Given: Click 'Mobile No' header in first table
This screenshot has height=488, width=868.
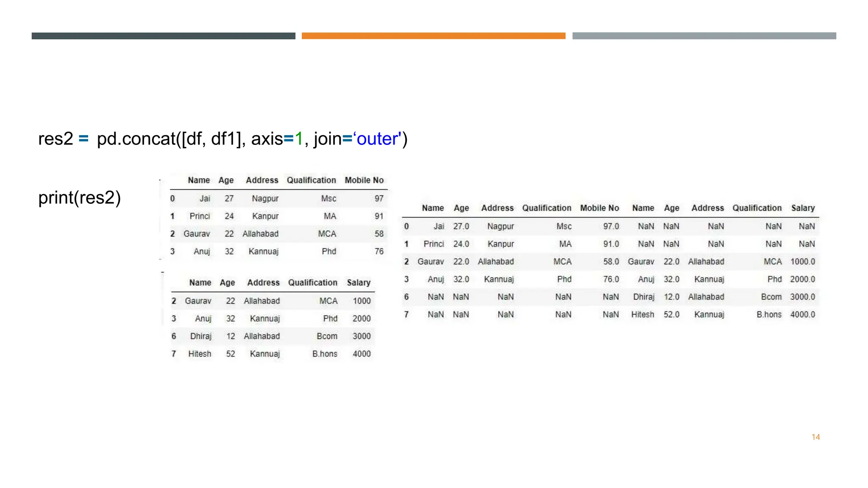Looking at the screenshot, I should (x=364, y=180).
